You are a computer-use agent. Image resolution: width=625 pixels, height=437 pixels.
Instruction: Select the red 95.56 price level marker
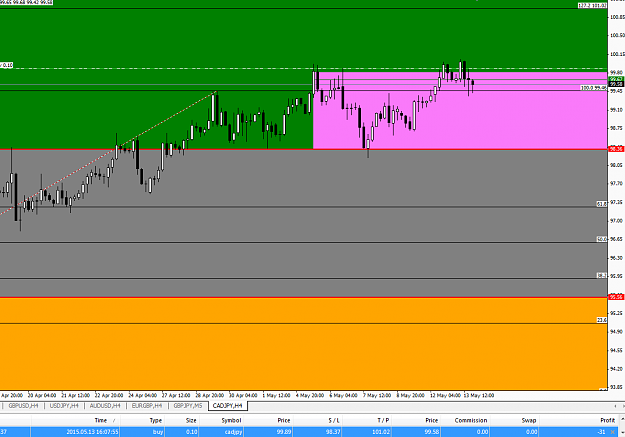616,297
